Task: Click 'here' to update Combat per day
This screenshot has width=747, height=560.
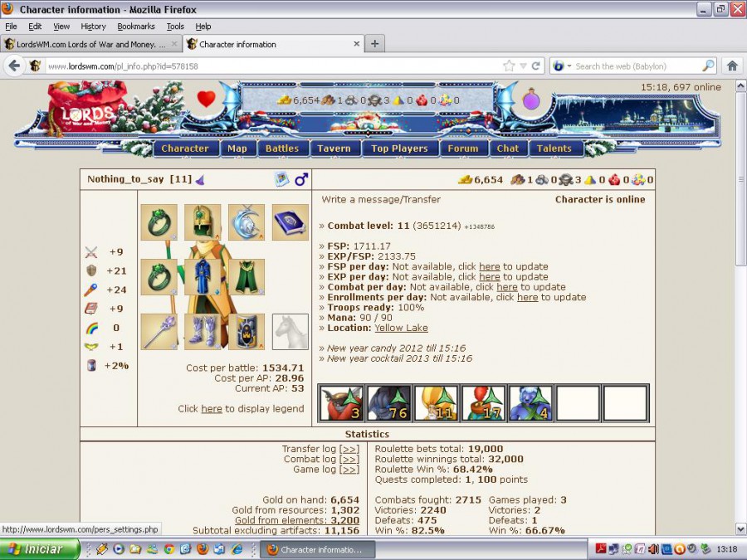Action: [x=507, y=287]
